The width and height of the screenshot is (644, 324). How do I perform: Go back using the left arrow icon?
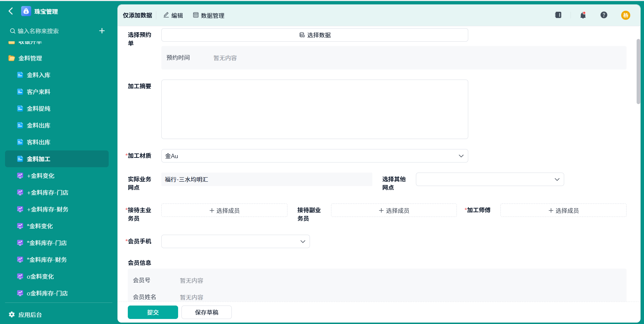click(x=11, y=11)
